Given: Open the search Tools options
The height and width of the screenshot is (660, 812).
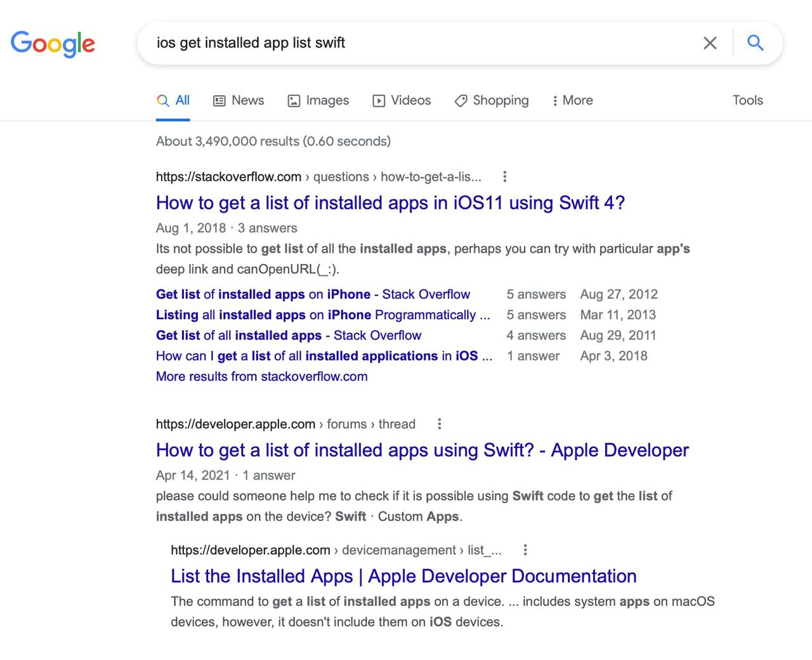Looking at the screenshot, I should tap(747, 100).
